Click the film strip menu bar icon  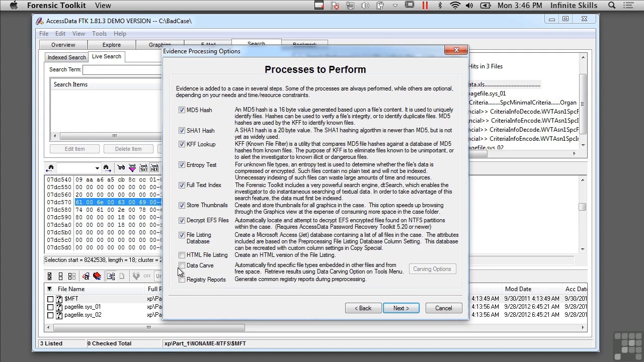coord(319,6)
